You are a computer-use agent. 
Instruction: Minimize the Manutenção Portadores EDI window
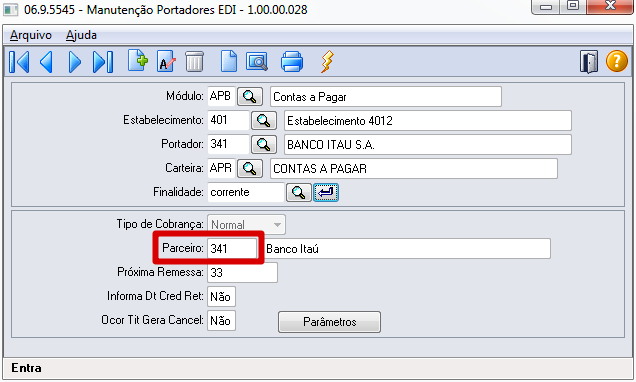pos(546,7)
